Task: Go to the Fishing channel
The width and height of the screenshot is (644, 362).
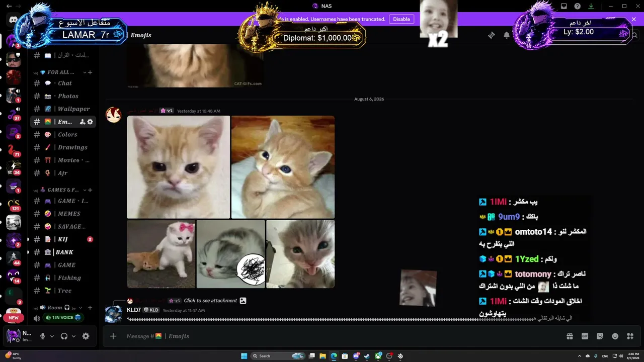Action: (x=63, y=278)
